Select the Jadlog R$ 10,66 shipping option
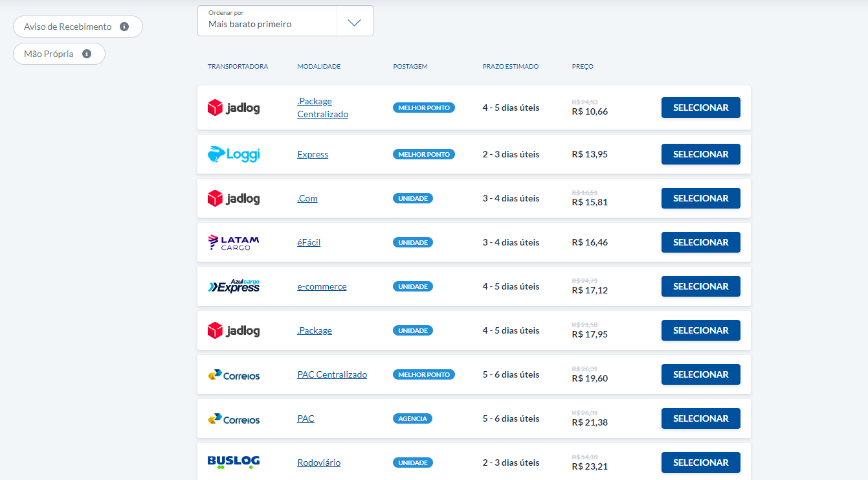This screenshot has width=868, height=480. (x=700, y=108)
